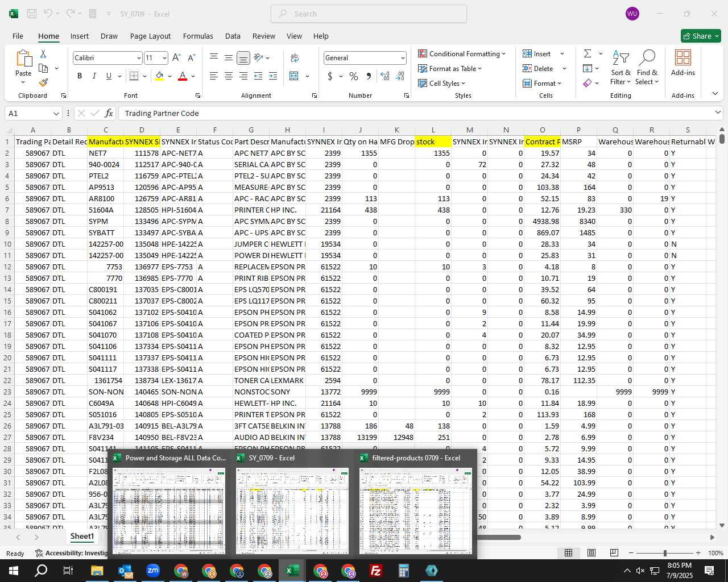Switch to the Review tab
728x582 pixels.
click(x=264, y=36)
